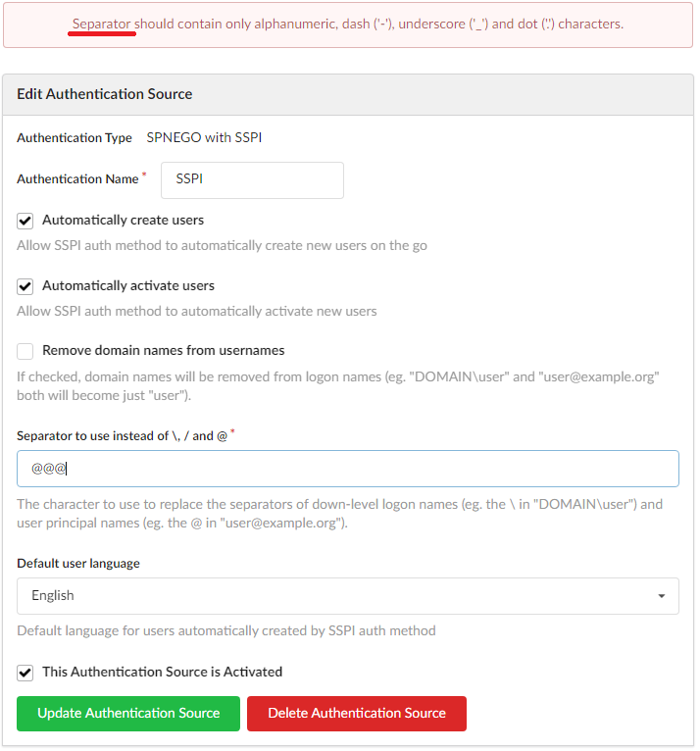Screen dimensions: 700x751
Task: Click the red Separator error message banner
Action: pos(348,25)
